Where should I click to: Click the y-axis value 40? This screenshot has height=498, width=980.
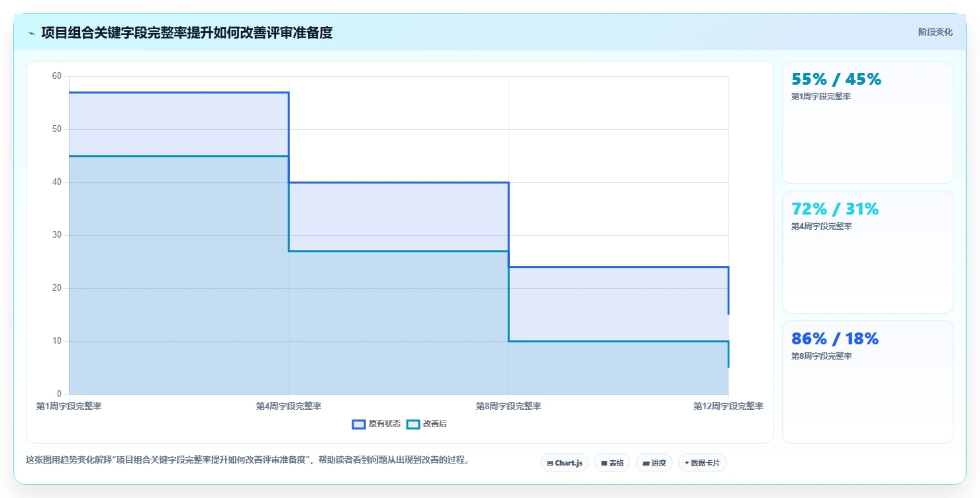point(56,182)
